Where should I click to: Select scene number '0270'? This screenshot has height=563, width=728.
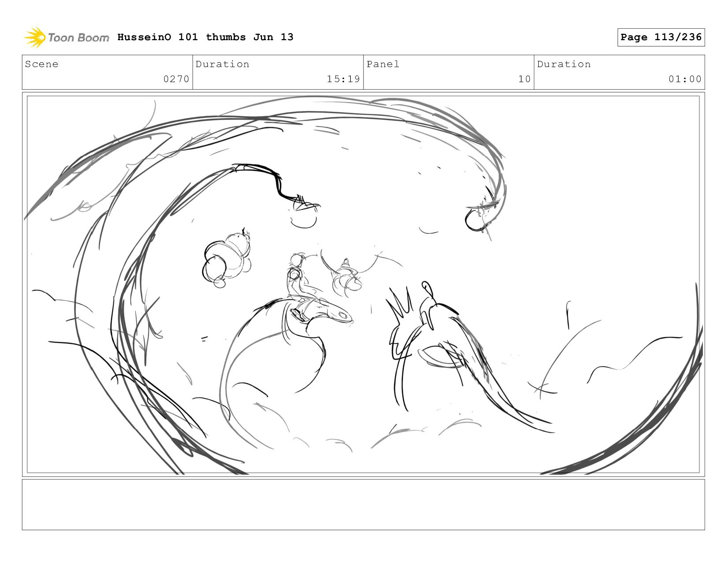pos(176,79)
